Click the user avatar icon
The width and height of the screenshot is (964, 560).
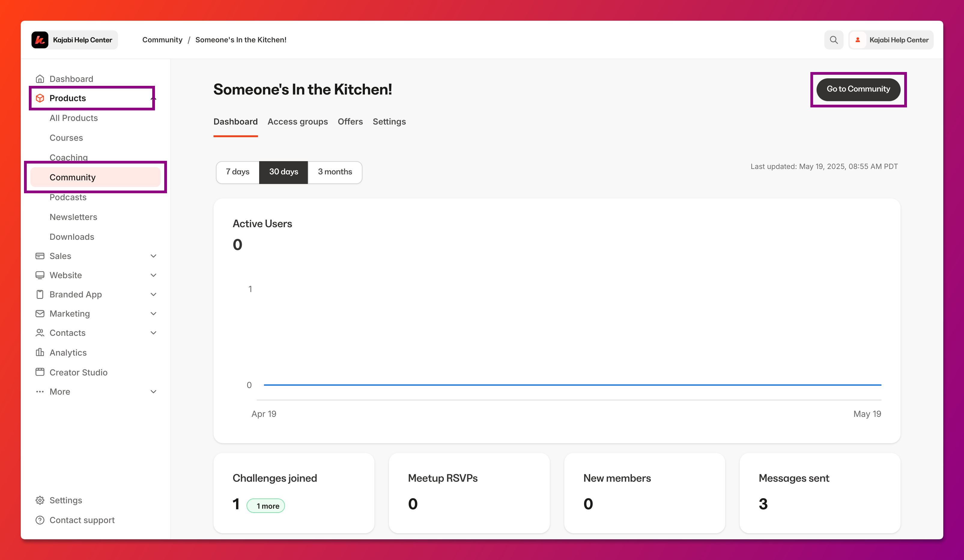click(858, 40)
